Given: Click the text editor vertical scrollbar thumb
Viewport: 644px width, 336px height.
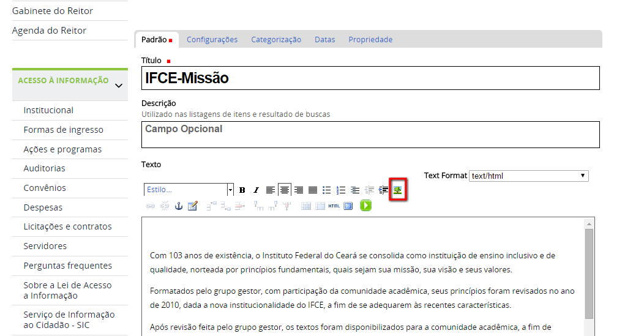Looking at the screenshot, I should [x=589, y=274].
